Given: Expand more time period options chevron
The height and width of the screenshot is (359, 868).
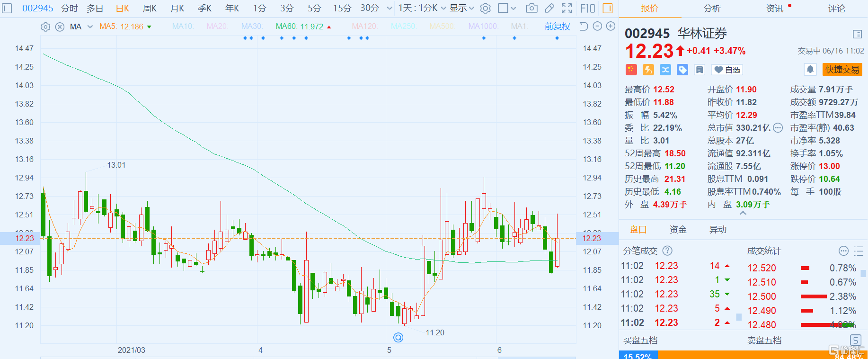Looking at the screenshot, I should [390, 8].
